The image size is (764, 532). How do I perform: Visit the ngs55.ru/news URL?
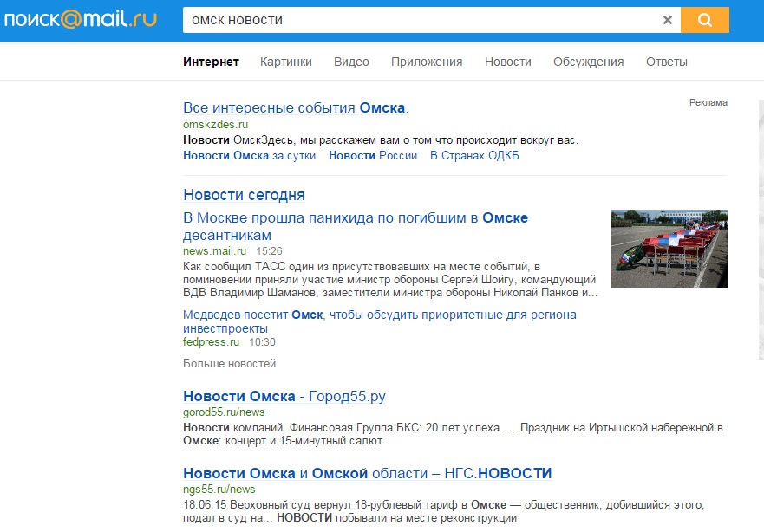click(219, 490)
